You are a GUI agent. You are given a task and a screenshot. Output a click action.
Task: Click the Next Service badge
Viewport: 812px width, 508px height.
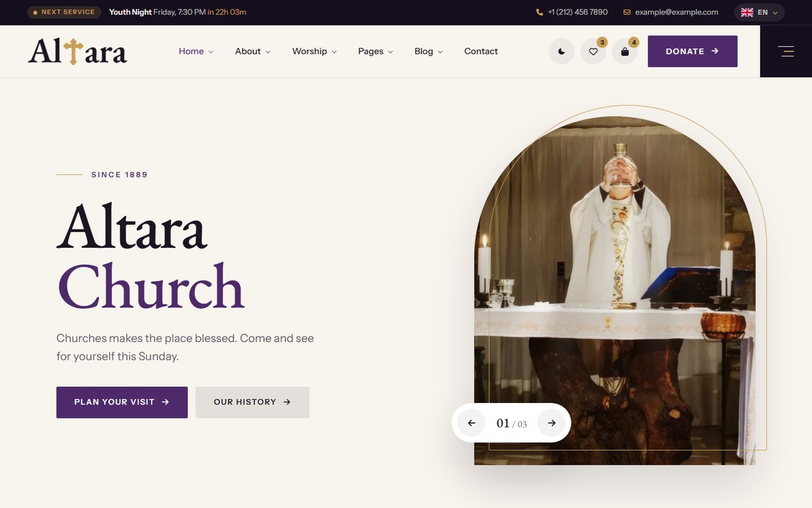tap(64, 12)
